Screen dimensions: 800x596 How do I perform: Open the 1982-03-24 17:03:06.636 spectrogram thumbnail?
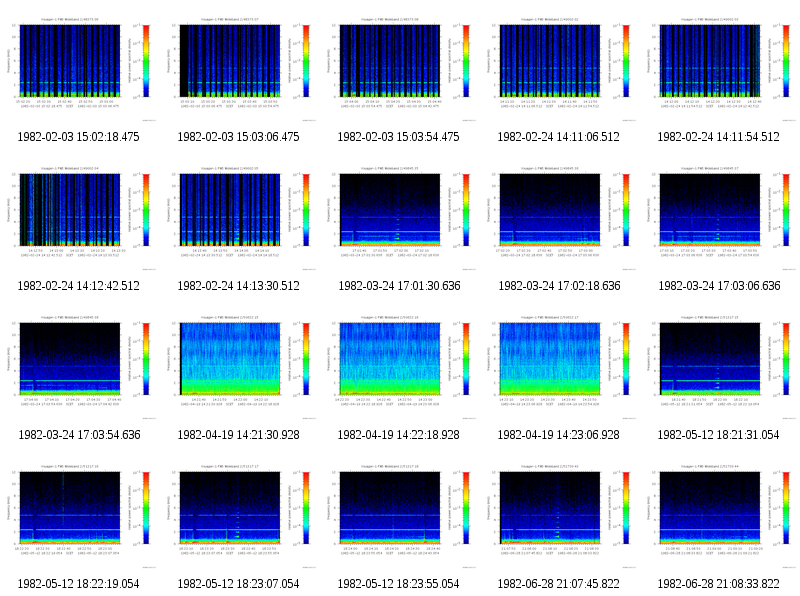pyautogui.click(x=719, y=217)
